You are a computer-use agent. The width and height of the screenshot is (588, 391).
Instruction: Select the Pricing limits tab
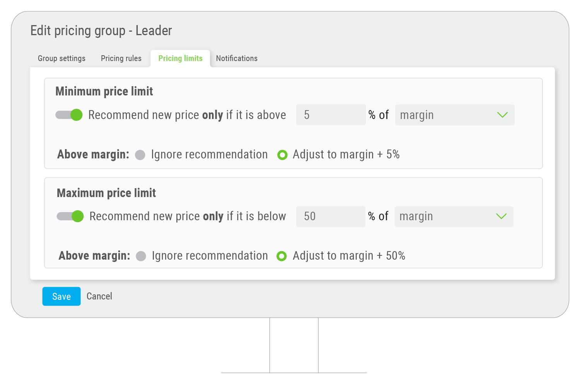[180, 58]
